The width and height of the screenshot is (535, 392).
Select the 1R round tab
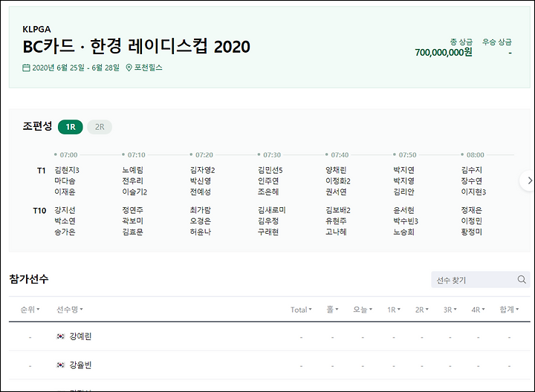pos(71,127)
